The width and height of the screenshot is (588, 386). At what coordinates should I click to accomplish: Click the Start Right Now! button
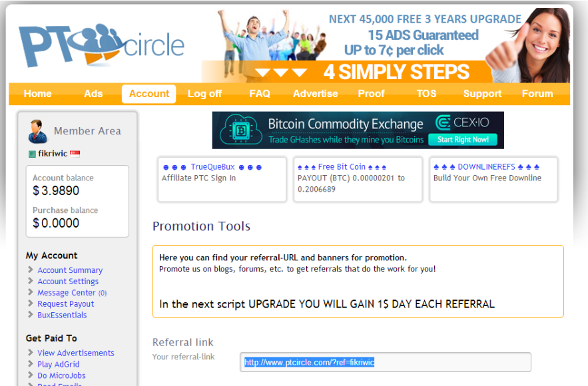click(463, 140)
